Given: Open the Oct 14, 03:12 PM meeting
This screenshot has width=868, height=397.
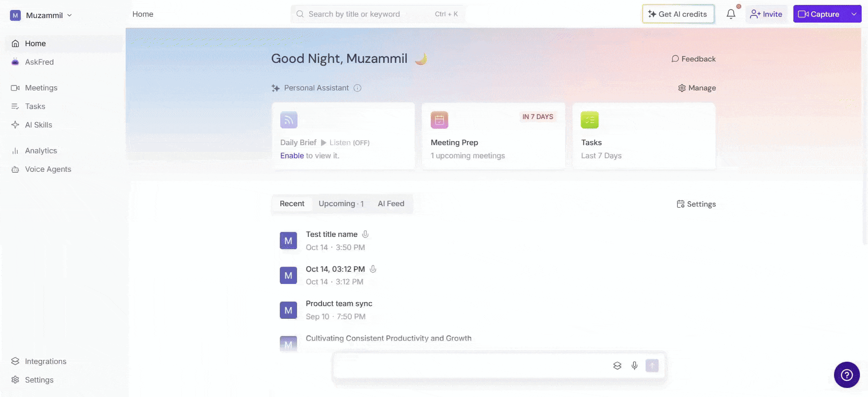Looking at the screenshot, I should click(335, 269).
